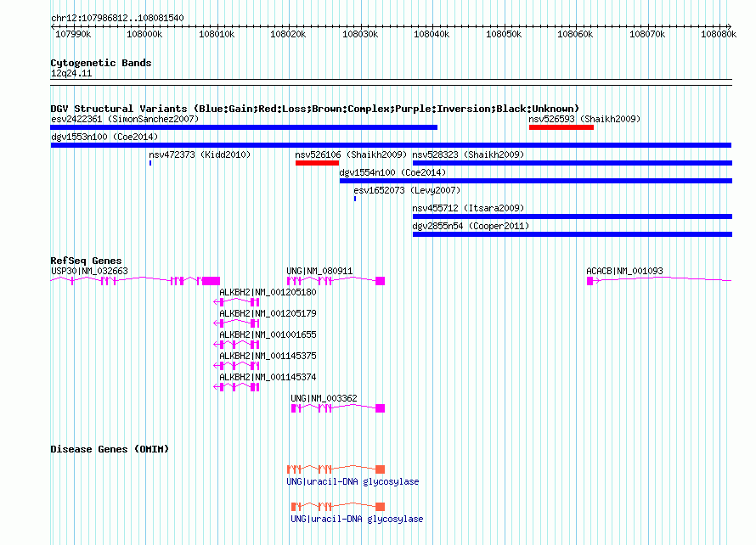
Task: Click the red nsv526106 (Shaikh2009) loss bar
Action: point(317,163)
